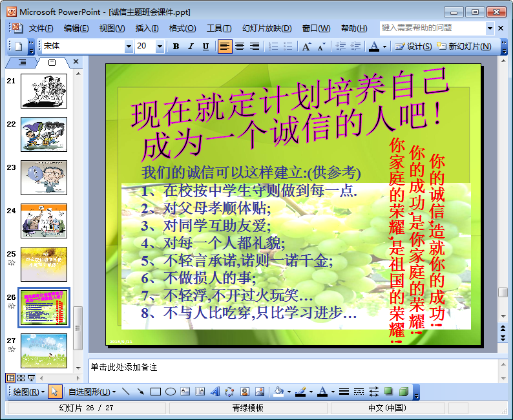Select slide 27 thumbnail
The image size is (513, 420).
[x=44, y=351]
